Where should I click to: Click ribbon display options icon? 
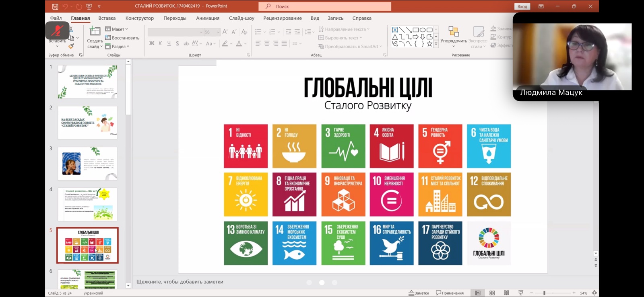(541, 6)
